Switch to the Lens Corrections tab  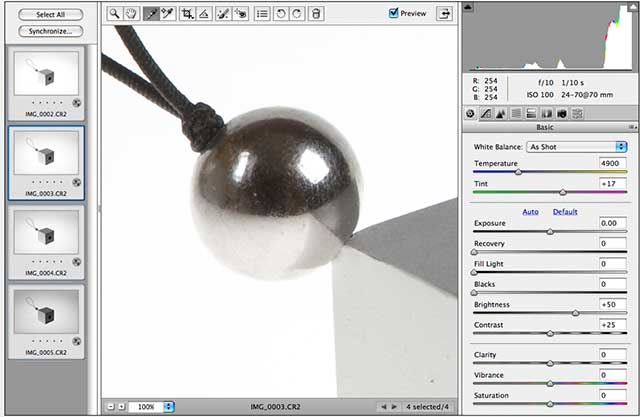point(547,113)
